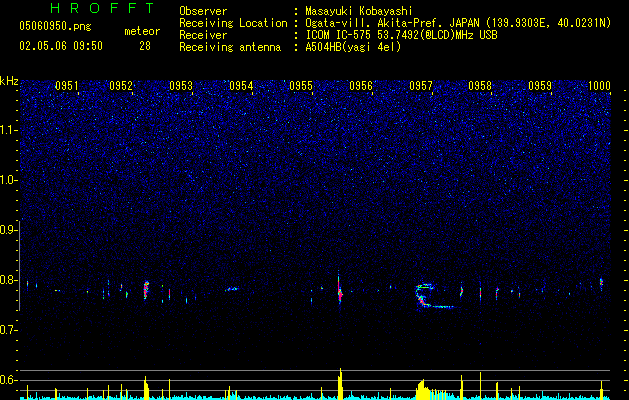This screenshot has width=629, height=400.
Task: Click the 0951 time marker
Action: click(67, 86)
